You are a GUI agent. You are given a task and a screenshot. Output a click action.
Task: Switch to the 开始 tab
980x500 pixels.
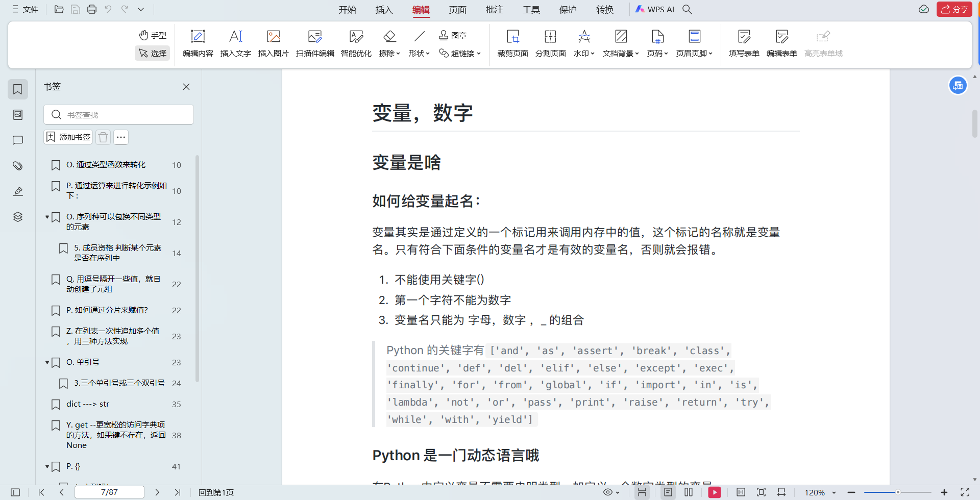[348, 10]
